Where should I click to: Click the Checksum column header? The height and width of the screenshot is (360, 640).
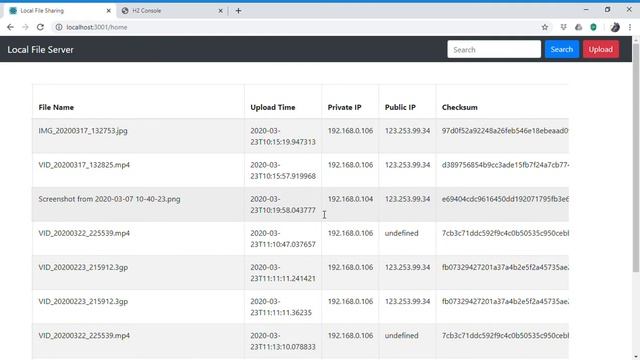(x=460, y=107)
